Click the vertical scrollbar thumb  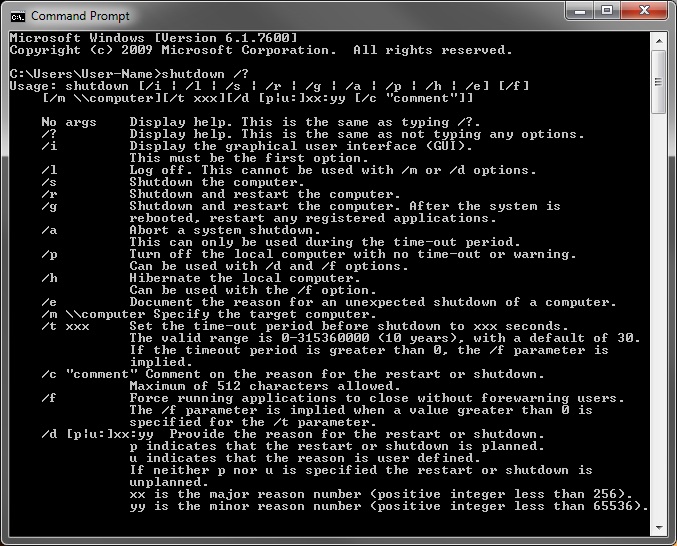pos(659,82)
